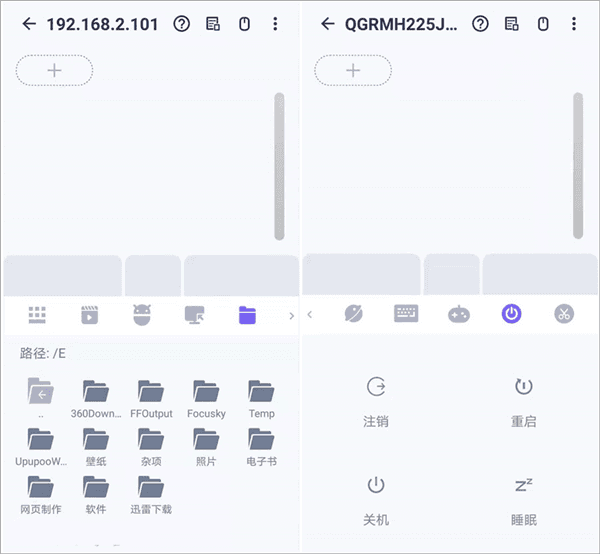Tap the wide left mouse button on the QGRMH225J screen
The width and height of the screenshot is (600, 554).
coord(361,274)
